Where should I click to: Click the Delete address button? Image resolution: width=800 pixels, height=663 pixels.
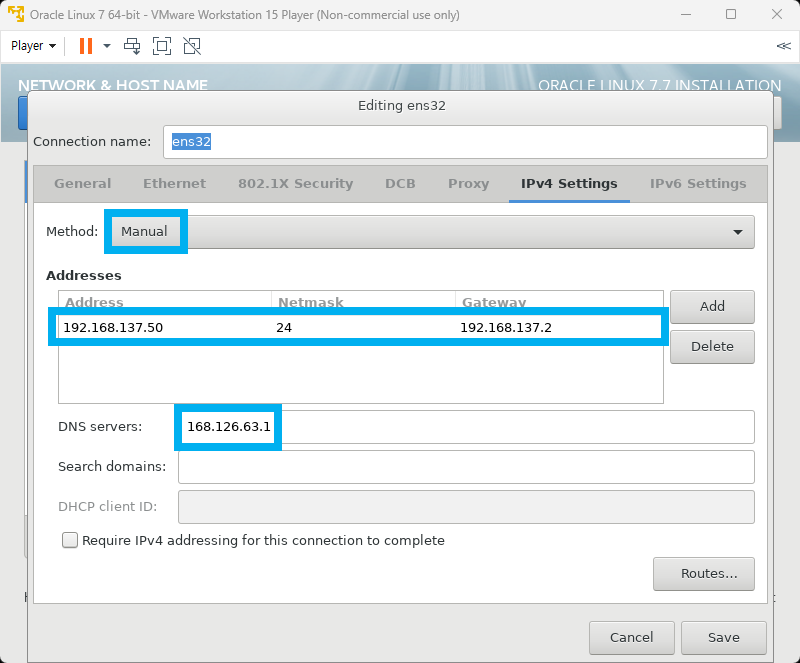click(x=712, y=347)
